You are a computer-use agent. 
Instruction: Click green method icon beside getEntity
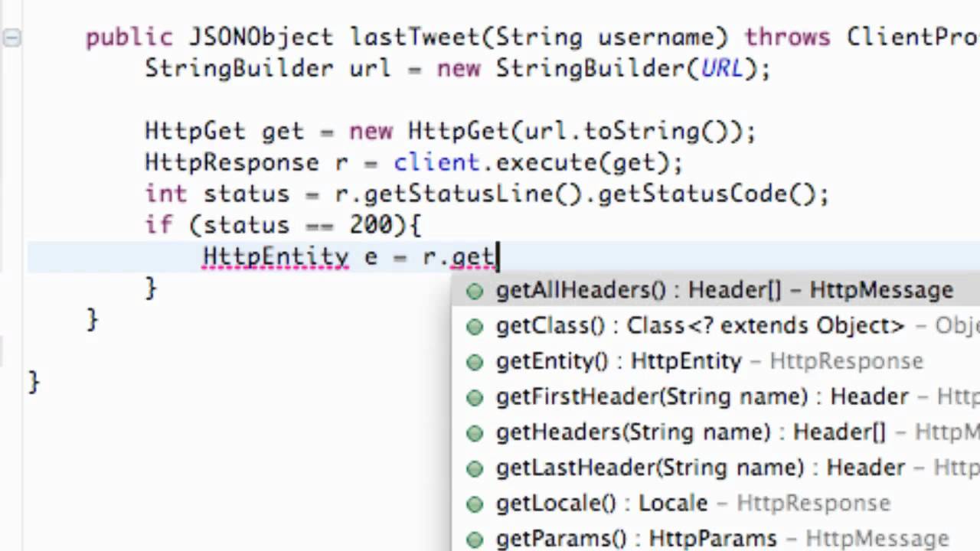[475, 362]
